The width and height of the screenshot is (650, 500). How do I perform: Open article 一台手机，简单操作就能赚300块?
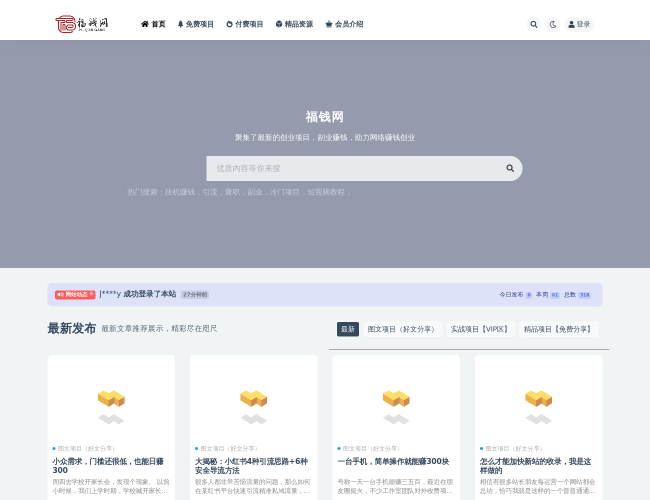click(x=393, y=461)
